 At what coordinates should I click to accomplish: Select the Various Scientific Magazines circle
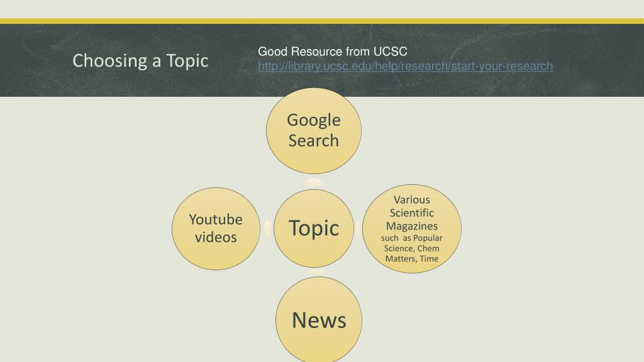[412, 229]
